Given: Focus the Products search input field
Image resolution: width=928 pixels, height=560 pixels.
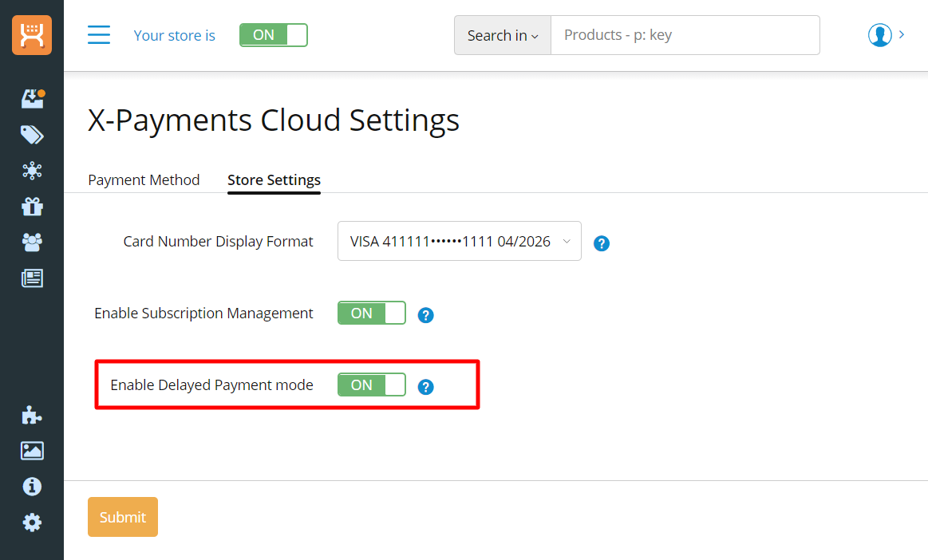Looking at the screenshot, I should click(x=685, y=36).
